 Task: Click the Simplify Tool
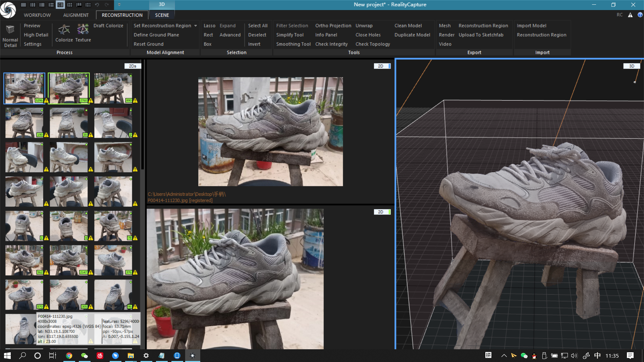point(289,35)
